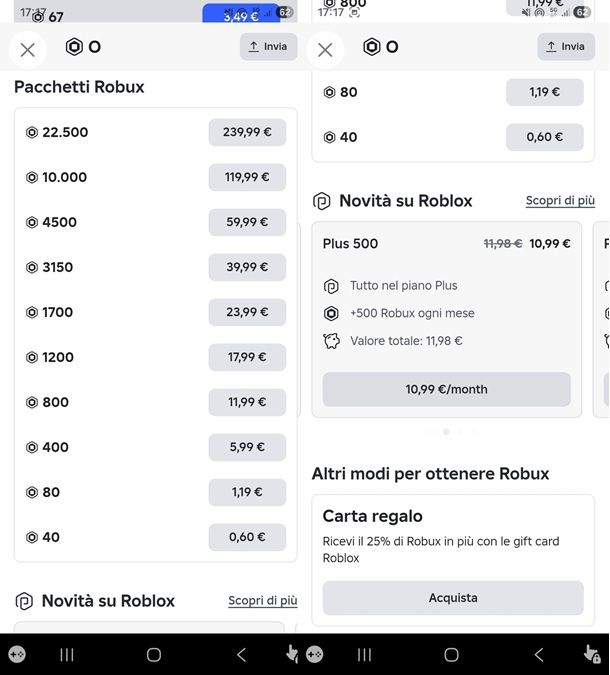610x675 pixels.
Task: Open recent apps in the right navigation bar
Action: [364, 655]
